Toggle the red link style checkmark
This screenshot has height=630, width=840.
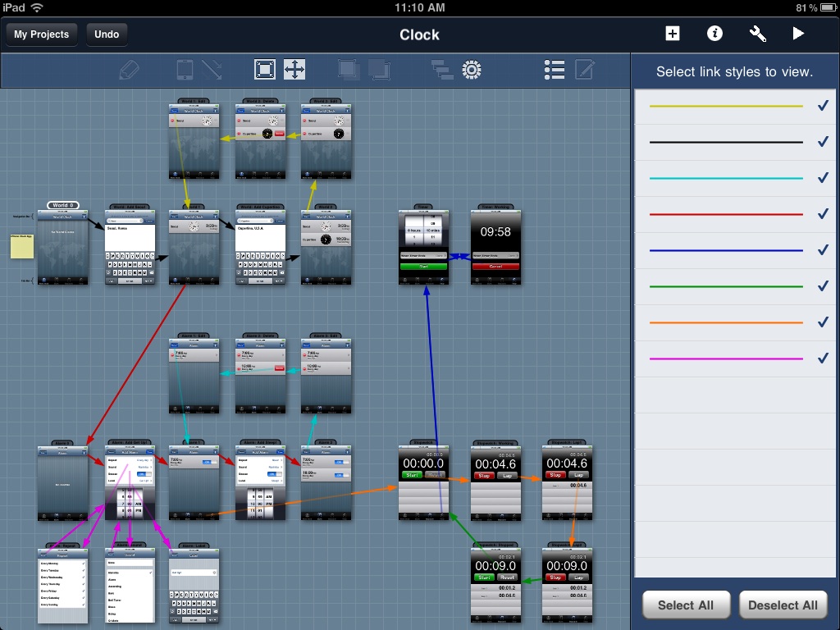point(823,214)
